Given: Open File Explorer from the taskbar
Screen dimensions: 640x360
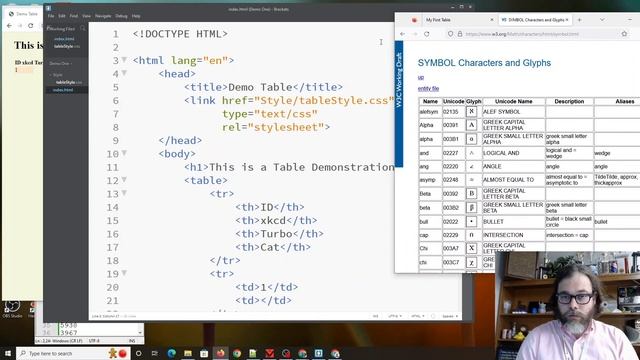Looking at the screenshot, I should tap(188, 353).
